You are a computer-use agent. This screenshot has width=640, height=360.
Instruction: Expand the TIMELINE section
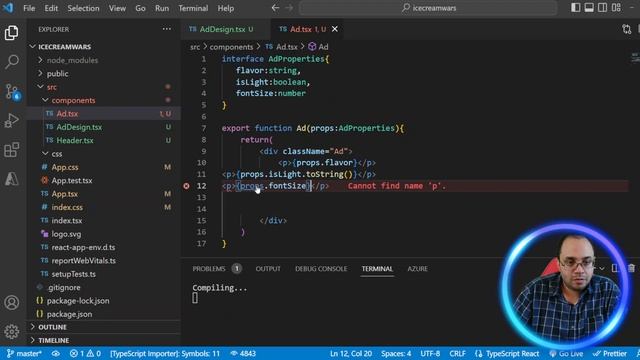coord(53,340)
